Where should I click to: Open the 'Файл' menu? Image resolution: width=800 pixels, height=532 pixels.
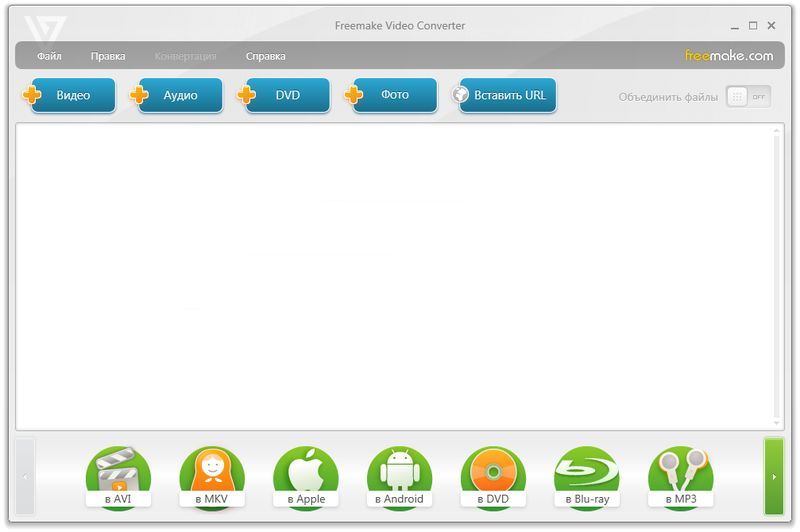tap(49, 57)
